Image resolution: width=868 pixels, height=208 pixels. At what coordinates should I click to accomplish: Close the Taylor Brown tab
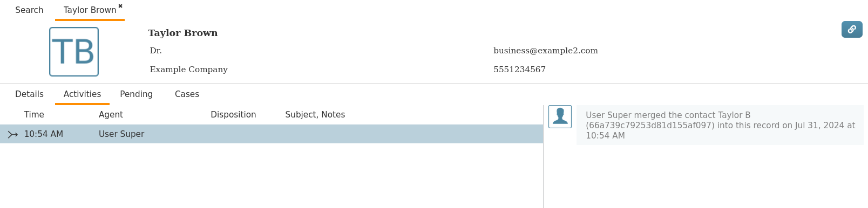(120, 6)
